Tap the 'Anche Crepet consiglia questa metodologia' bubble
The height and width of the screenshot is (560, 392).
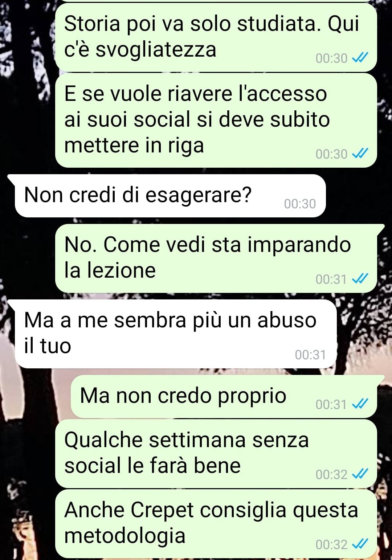point(216,524)
